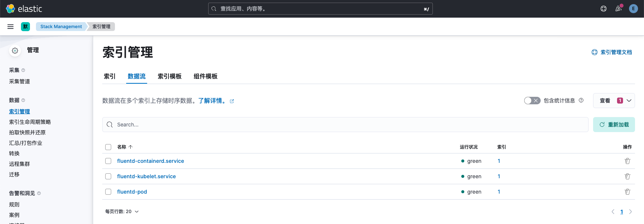Switch to the 索引 tab
This screenshot has width=644, height=224.
110,76
